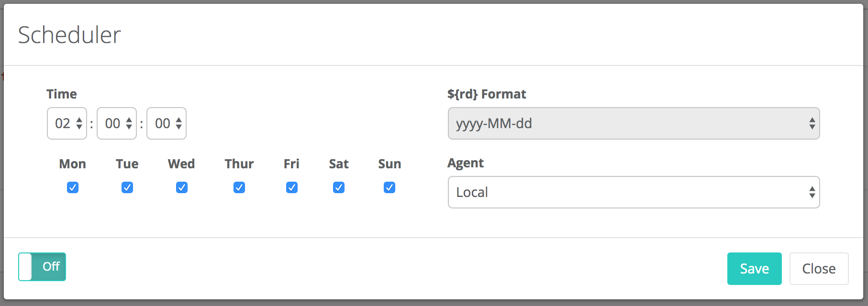Open the ${rd} Format dropdown
The width and height of the screenshot is (868, 306).
633,123
